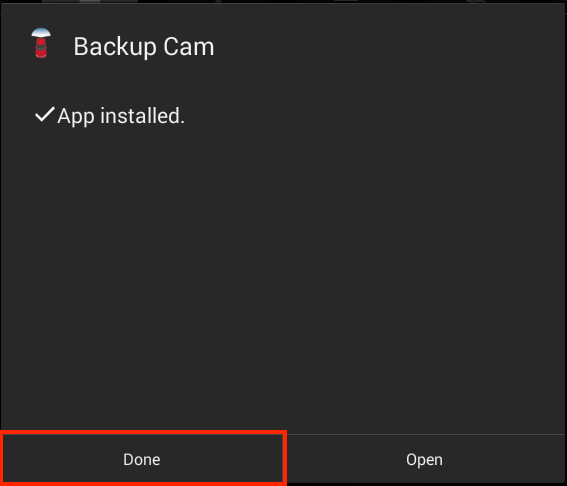Tap the install success tick mark
567x486 pixels.
[x=45, y=115]
